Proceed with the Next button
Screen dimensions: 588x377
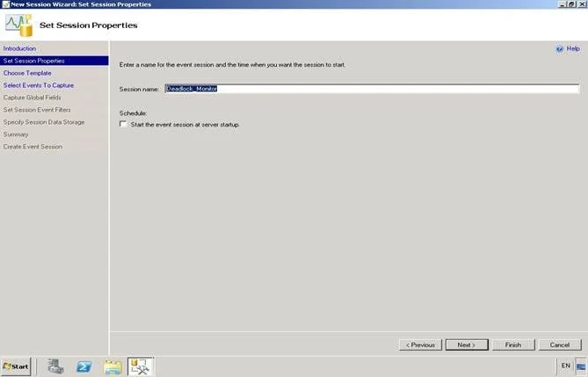[467, 344]
